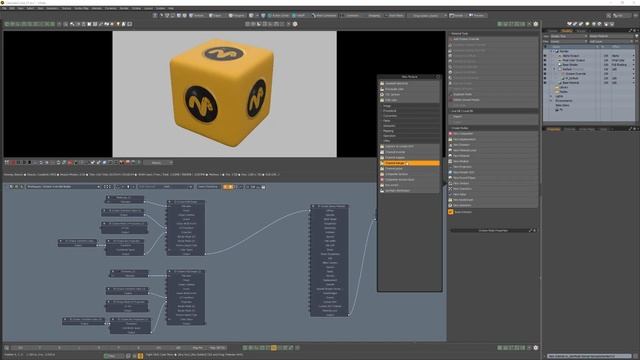
Task: Click the Export button in the tools panel
Action: (493, 116)
